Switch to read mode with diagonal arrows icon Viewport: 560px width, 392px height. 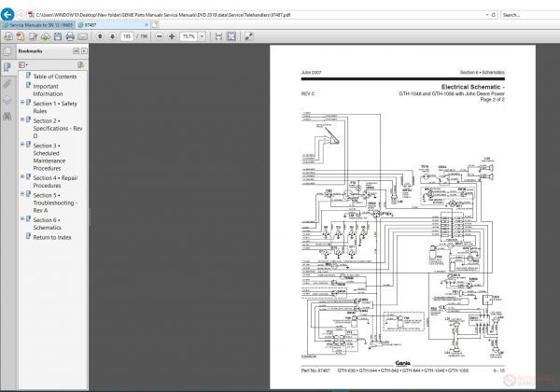coord(248,36)
